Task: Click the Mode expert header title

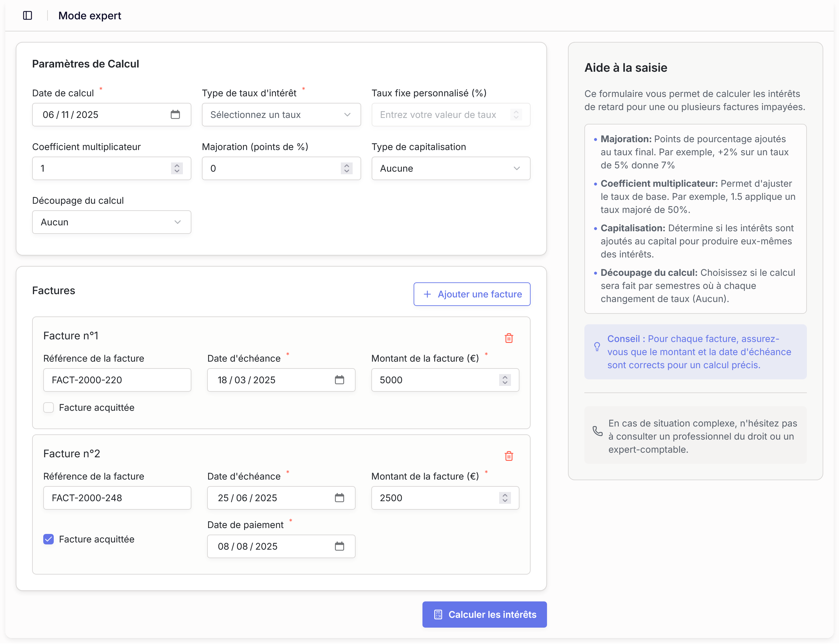Action: [x=89, y=16]
